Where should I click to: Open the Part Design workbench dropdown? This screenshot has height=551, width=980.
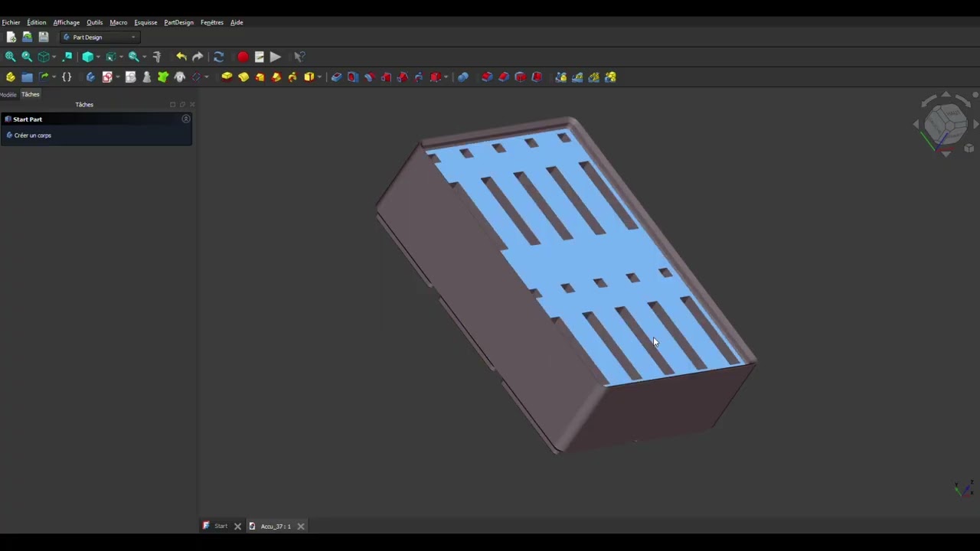(x=100, y=37)
